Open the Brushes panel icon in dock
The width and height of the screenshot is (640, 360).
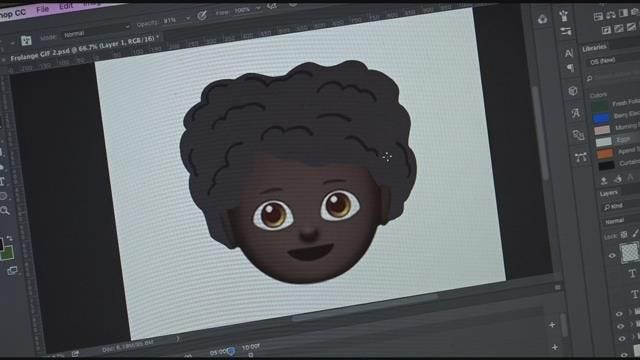coord(564,16)
